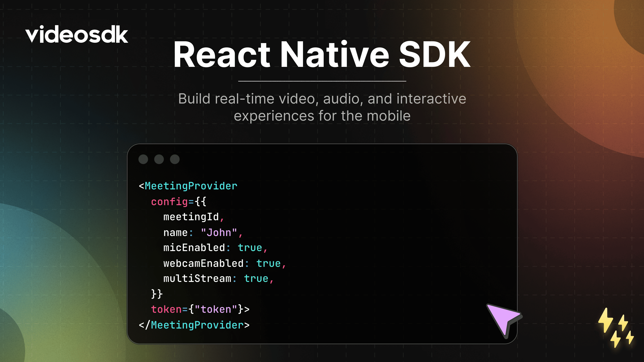This screenshot has width=644, height=362.
Task: Click the third gray window dot
Action: click(175, 159)
